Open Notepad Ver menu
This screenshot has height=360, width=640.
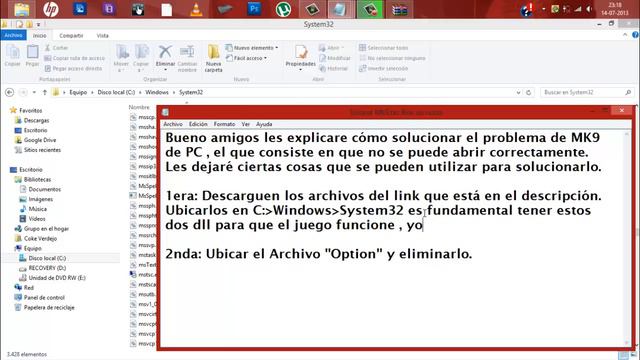pyautogui.click(x=245, y=124)
